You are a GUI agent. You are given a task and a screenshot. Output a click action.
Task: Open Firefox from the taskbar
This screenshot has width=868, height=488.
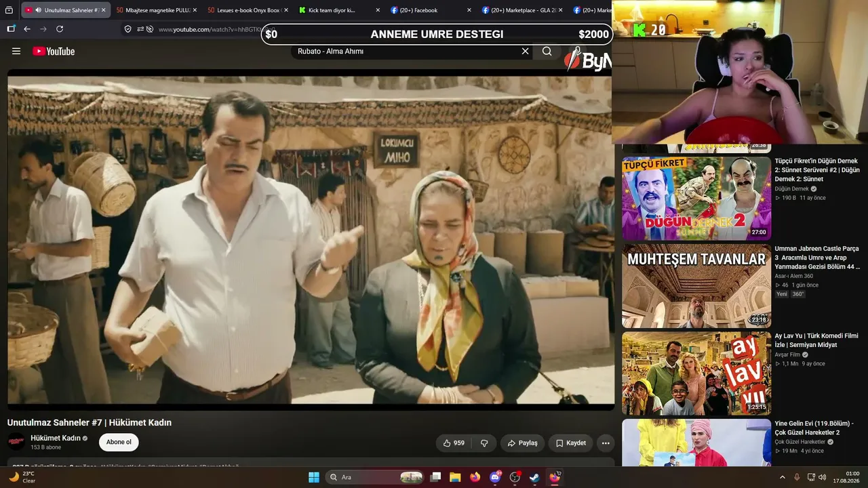(x=475, y=477)
